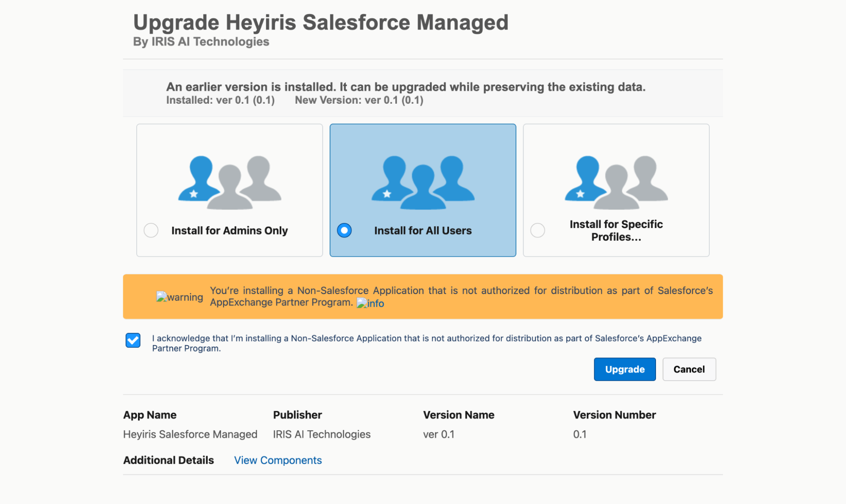Click the 'New Version: ver 0.1 (0.1)' text
Viewport: 846px width, 504px height.
click(359, 100)
